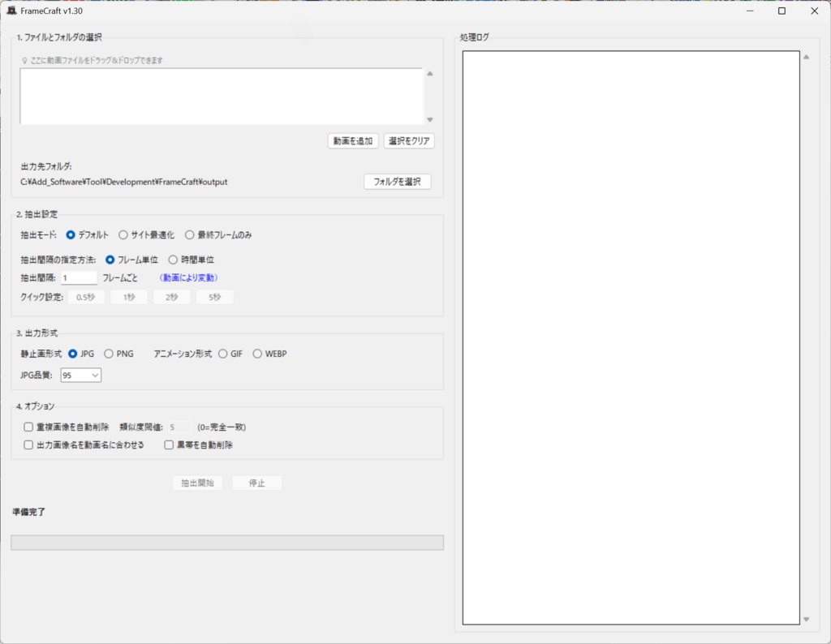831x644 pixels.
Task: Minimize the FrameCraft window
Action: [750, 11]
